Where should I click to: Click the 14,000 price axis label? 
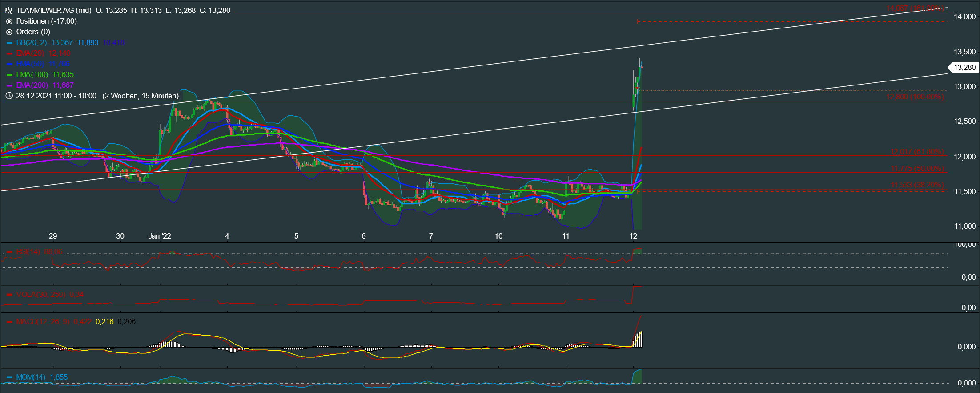pos(964,17)
